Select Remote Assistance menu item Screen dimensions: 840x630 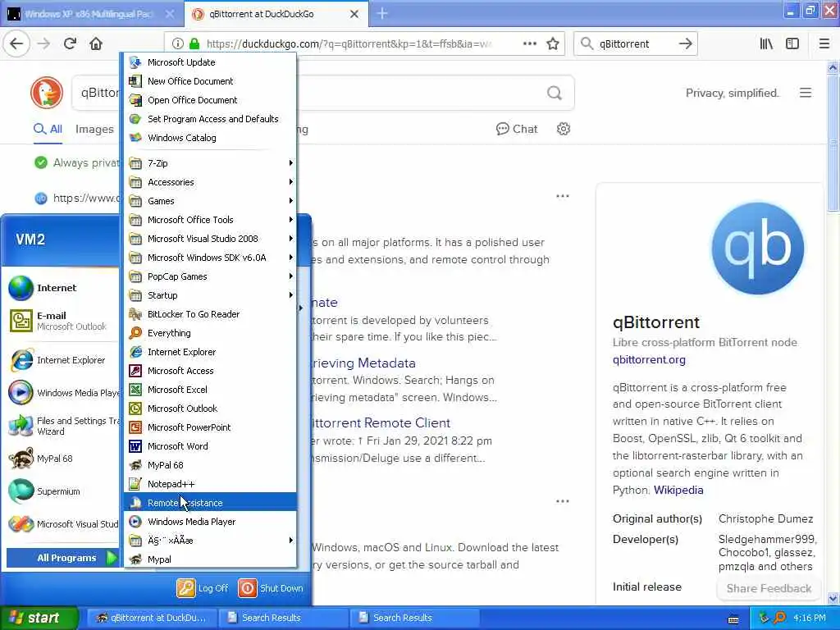[x=211, y=503]
